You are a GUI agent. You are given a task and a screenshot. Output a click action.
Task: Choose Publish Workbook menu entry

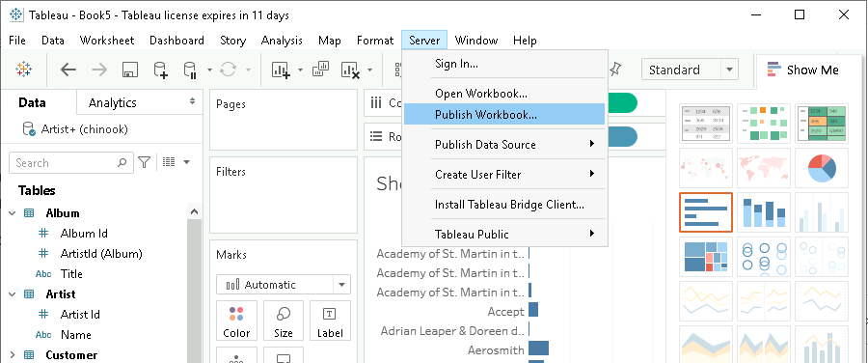504,114
